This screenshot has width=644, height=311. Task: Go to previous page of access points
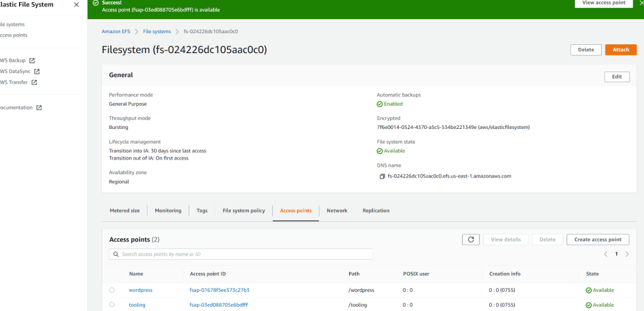tap(606, 254)
